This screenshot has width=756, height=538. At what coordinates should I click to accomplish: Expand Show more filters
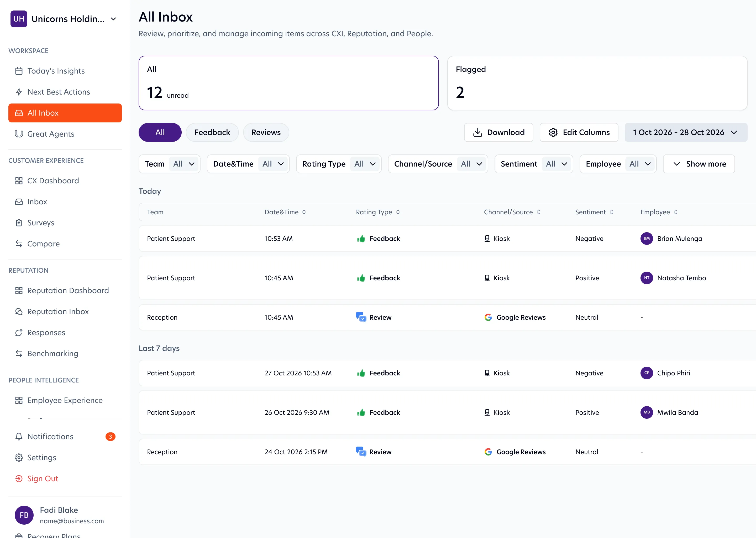tap(699, 164)
